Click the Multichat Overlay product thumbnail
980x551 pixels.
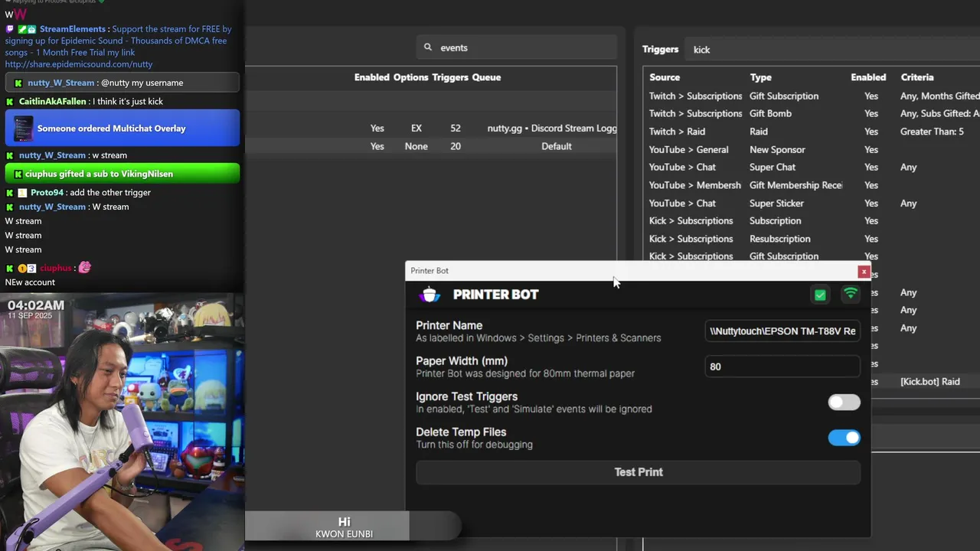[23, 129]
